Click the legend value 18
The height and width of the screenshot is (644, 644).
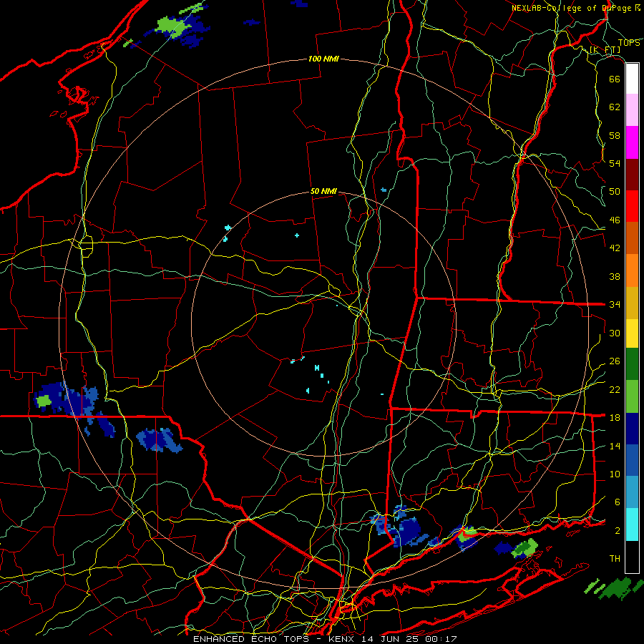[x=615, y=417]
